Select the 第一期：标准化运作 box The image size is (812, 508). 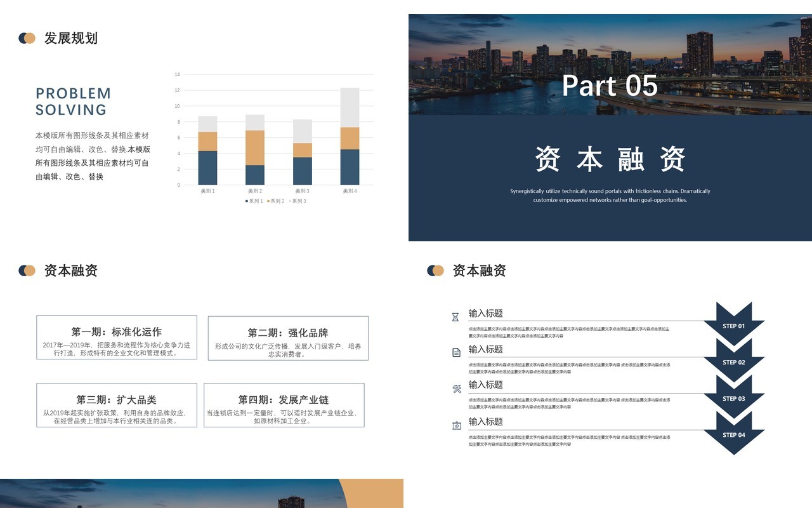click(117, 337)
